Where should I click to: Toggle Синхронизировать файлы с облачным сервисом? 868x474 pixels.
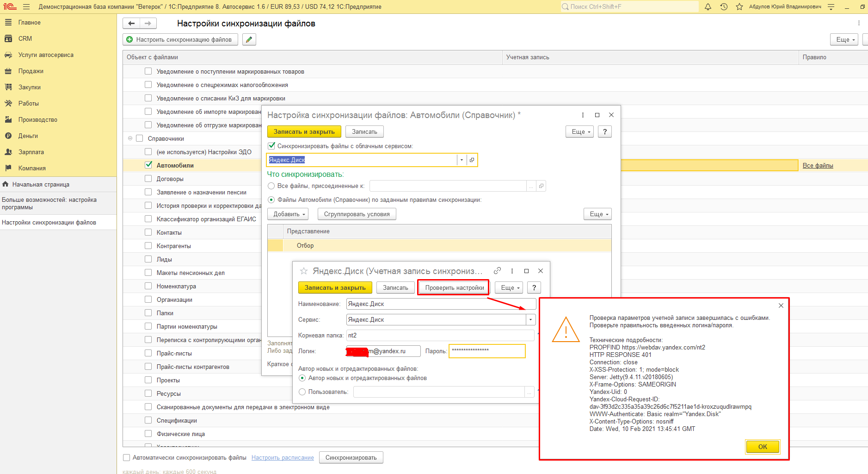[x=272, y=146]
